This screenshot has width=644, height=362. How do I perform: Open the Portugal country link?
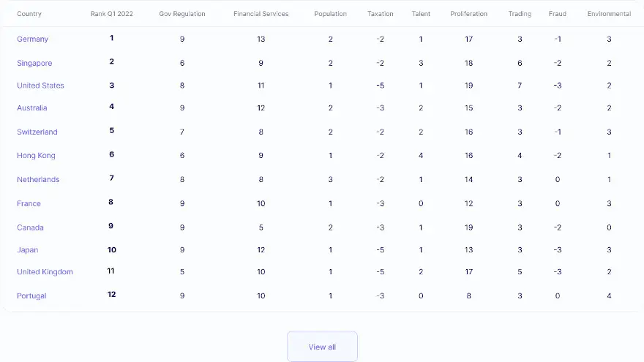(31, 296)
